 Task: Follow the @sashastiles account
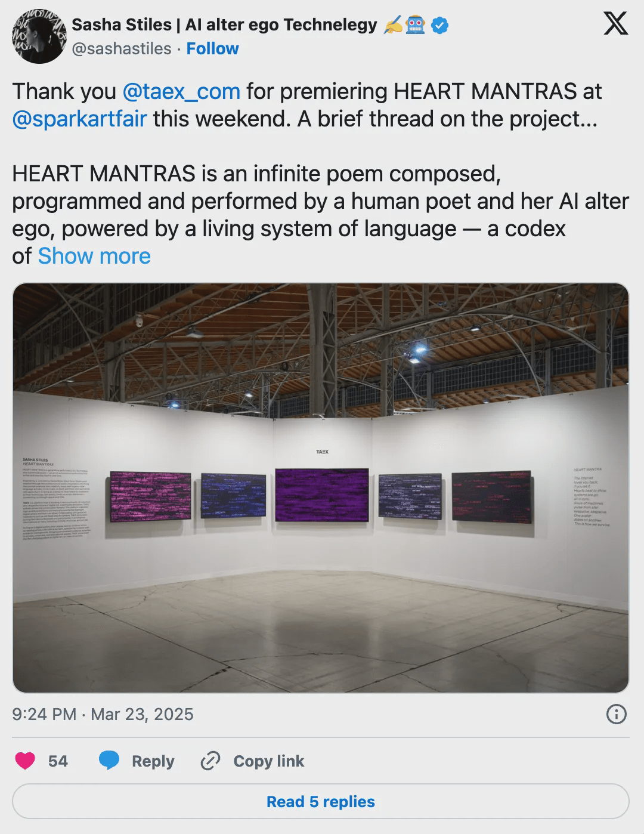(212, 48)
